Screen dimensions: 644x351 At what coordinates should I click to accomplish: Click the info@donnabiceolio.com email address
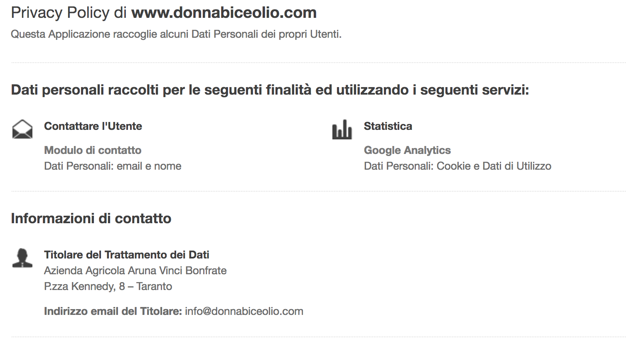244,311
